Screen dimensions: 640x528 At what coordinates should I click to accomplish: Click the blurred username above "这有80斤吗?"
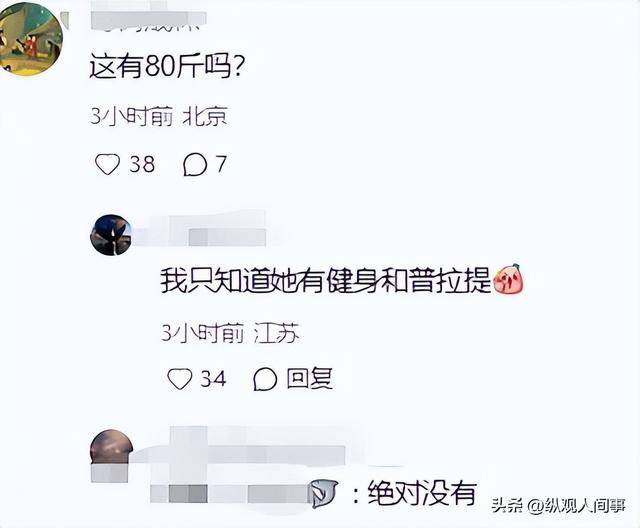tap(149, 16)
